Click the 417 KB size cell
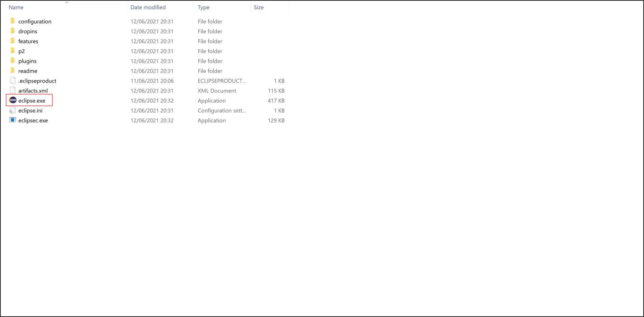The width and height of the screenshot is (644, 317). 276,101
